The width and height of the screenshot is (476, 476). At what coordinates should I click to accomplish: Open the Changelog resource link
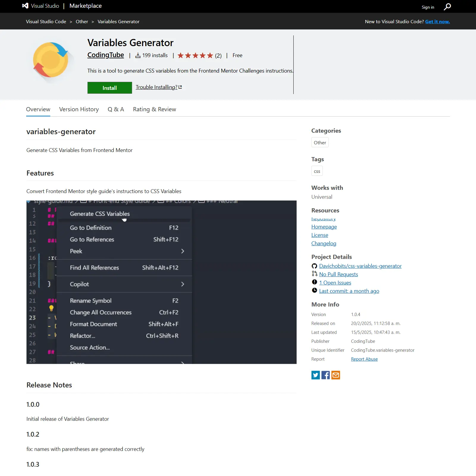coord(324,243)
